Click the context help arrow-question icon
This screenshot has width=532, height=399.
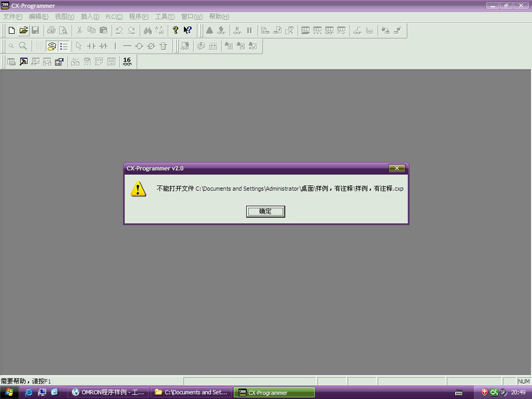pos(188,31)
